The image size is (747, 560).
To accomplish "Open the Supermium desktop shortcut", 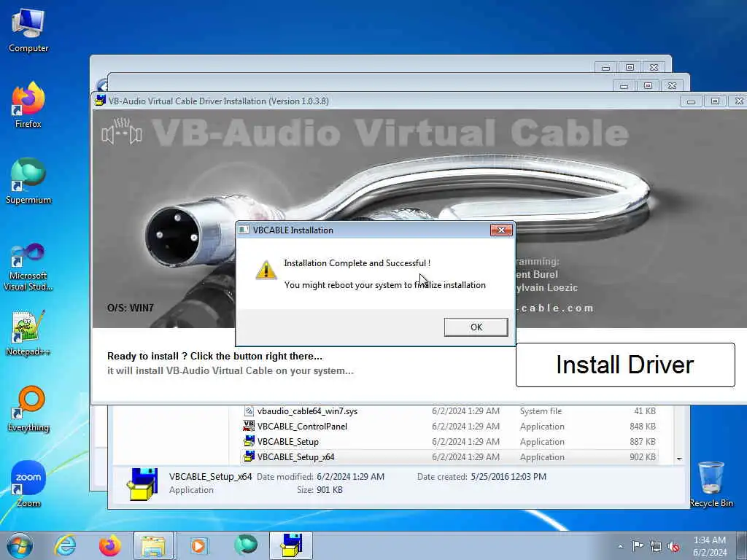I will pos(28,181).
